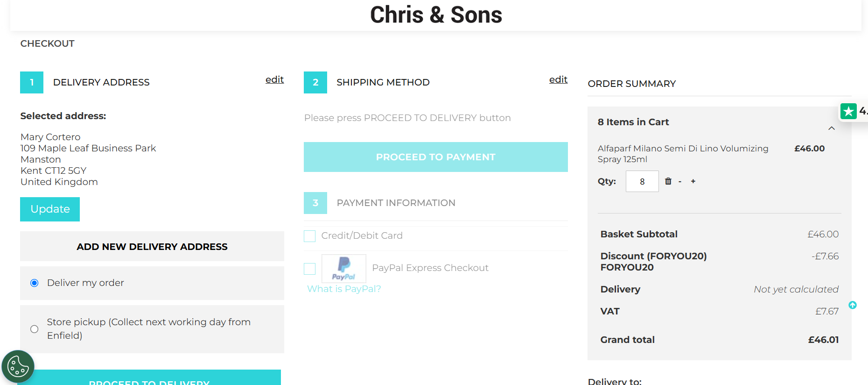Click Add New Delivery Address

pos(152,246)
